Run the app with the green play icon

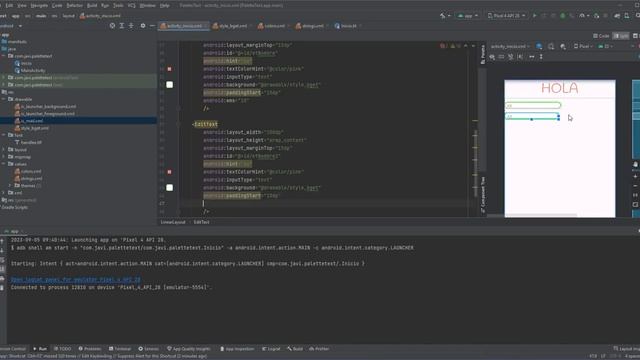[535, 16]
